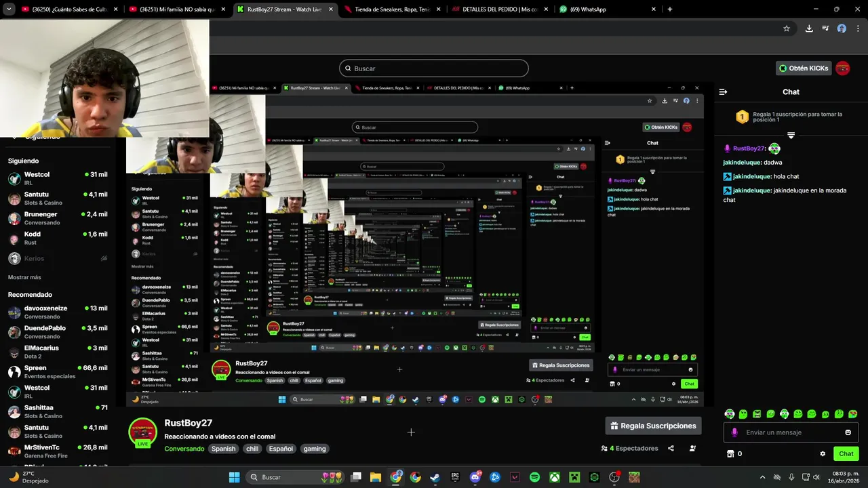Open a new browser tab
Screen dimensions: 868x488
(x=670, y=9)
